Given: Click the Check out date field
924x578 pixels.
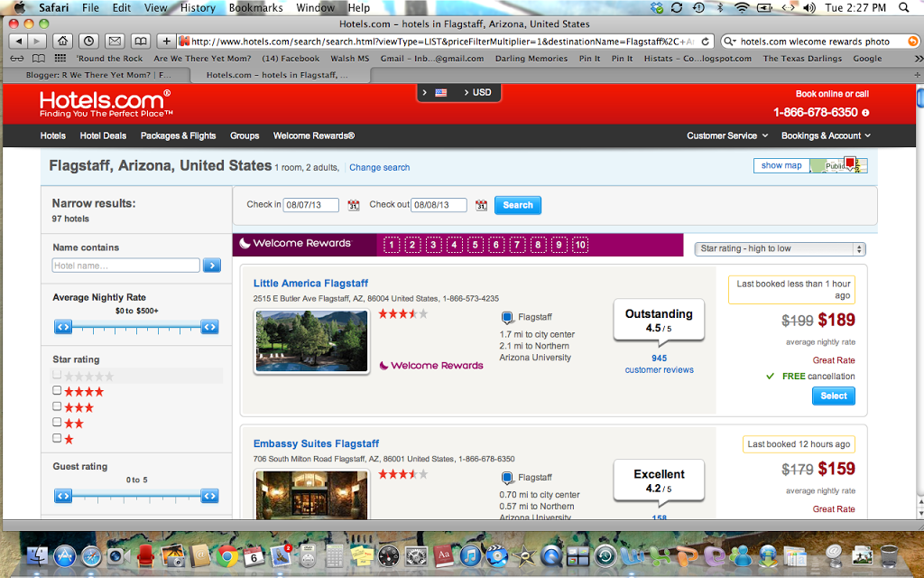Looking at the screenshot, I should pos(439,205).
